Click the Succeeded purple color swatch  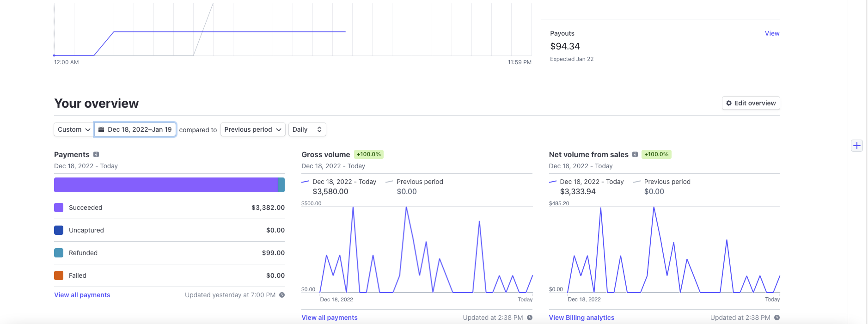coord(59,208)
